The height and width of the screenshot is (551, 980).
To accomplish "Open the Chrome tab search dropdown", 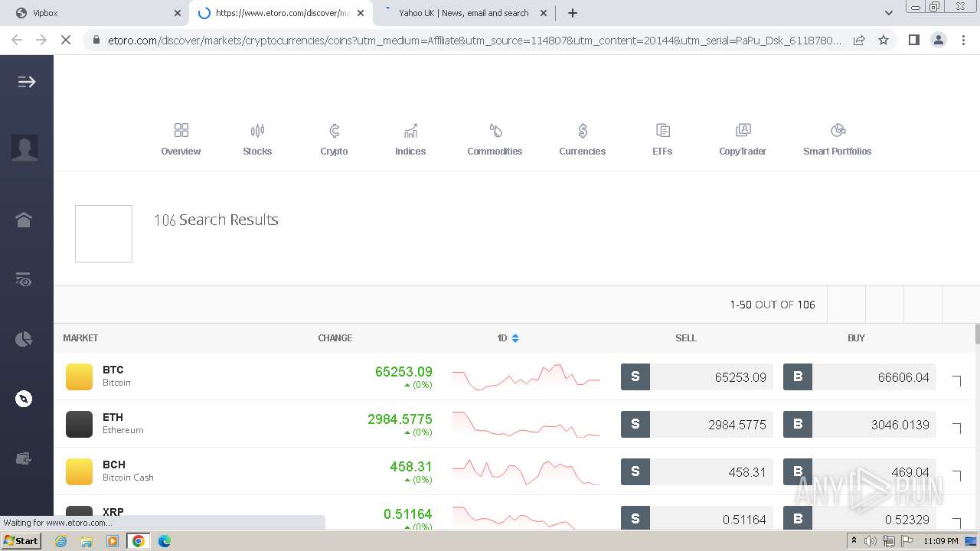I will [x=889, y=13].
